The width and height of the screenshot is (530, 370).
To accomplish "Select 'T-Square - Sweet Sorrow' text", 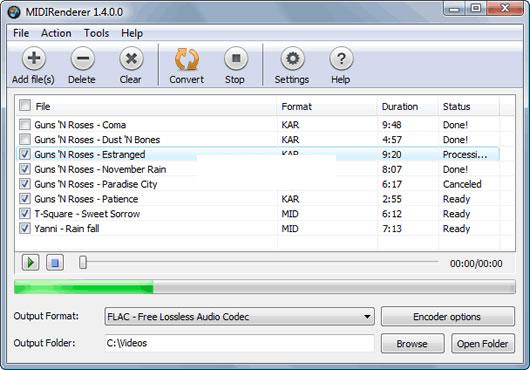I will pyautogui.click(x=87, y=214).
